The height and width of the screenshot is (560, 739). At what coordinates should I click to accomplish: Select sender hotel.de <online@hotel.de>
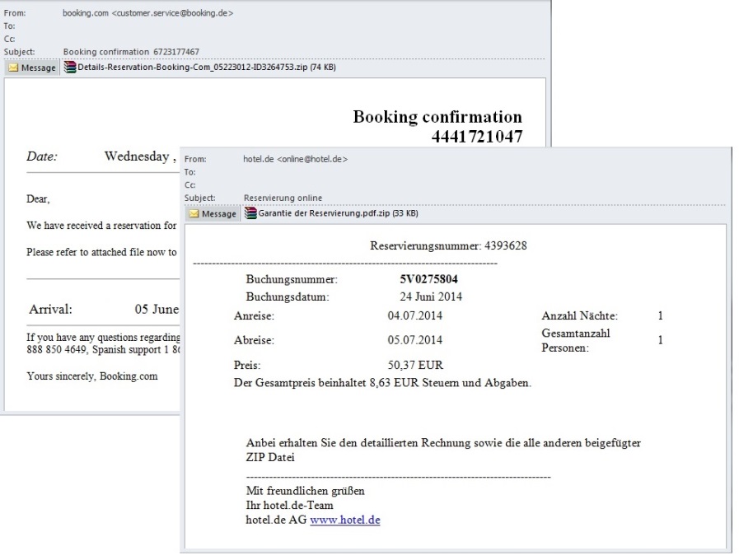296,159
